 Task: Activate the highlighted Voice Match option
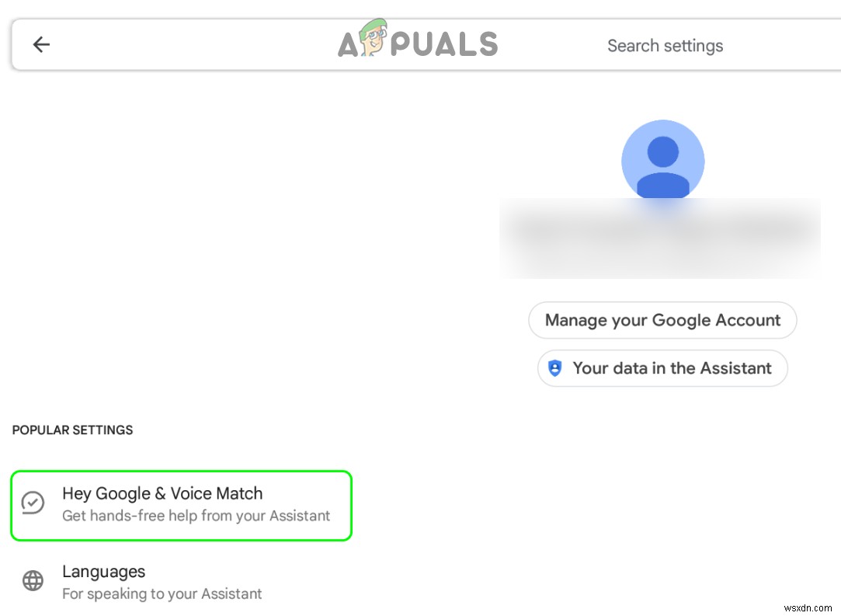181,505
